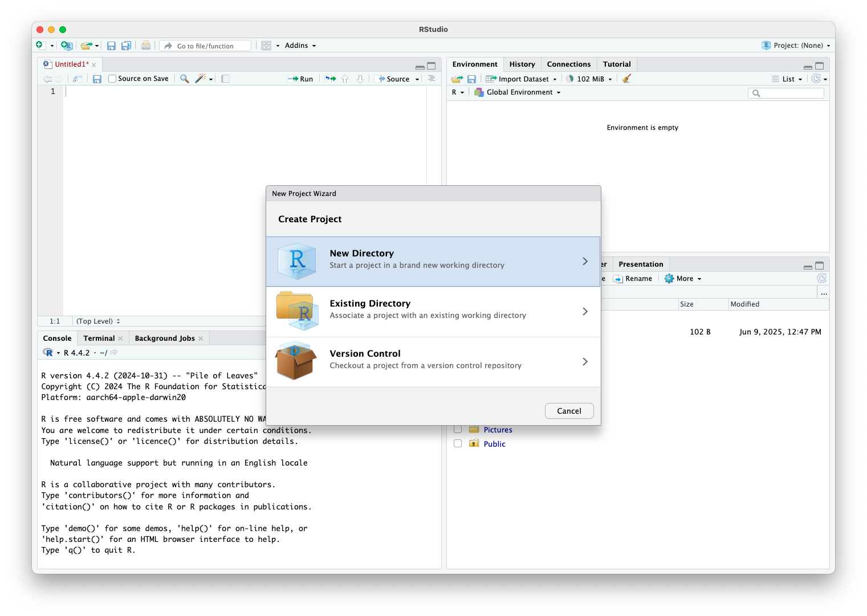Cancel the New Project Wizard
The image size is (867, 616).
pos(568,411)
